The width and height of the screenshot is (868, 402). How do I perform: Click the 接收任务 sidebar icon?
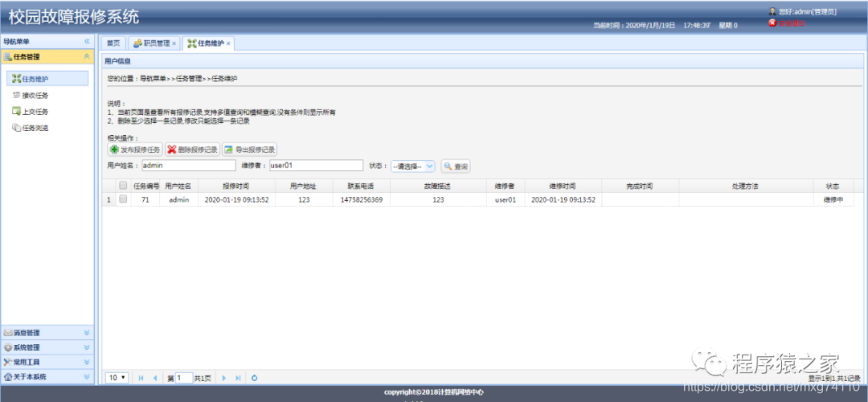pos(16,95)
